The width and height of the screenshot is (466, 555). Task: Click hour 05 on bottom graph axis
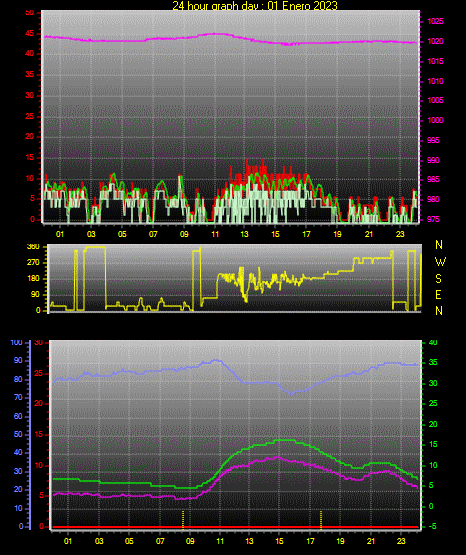(x=129, y=541)
